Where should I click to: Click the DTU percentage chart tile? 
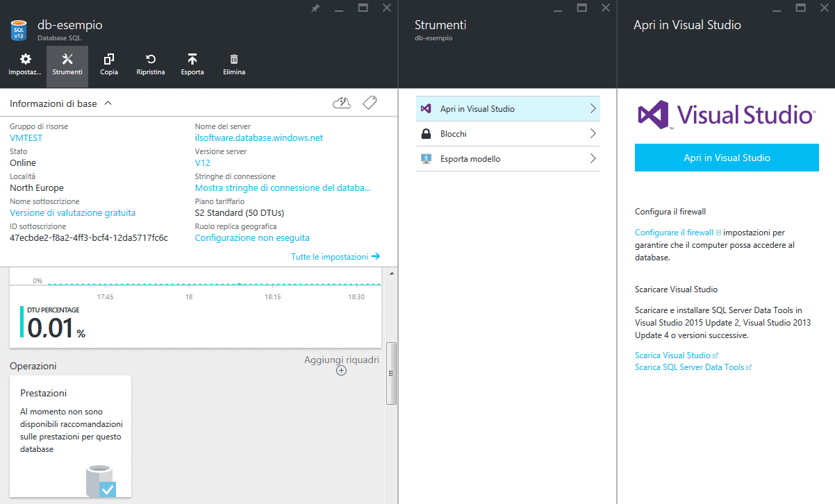pos(195,308)
